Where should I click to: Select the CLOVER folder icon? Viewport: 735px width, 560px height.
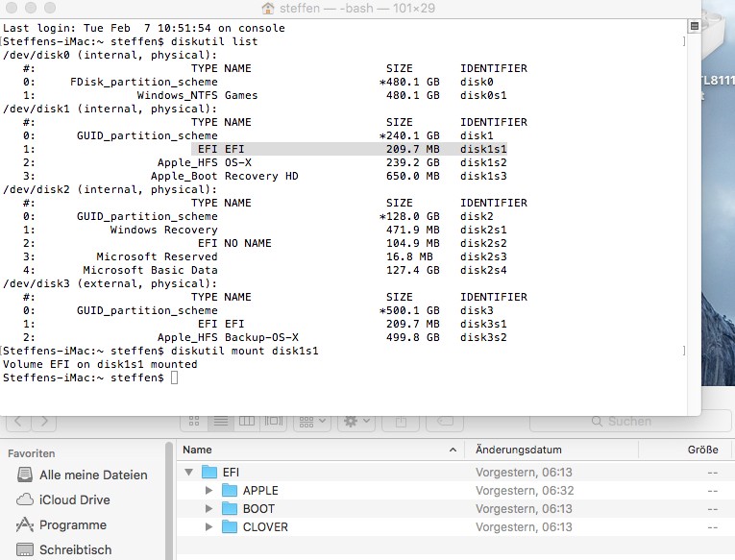[x=230, y=526]
